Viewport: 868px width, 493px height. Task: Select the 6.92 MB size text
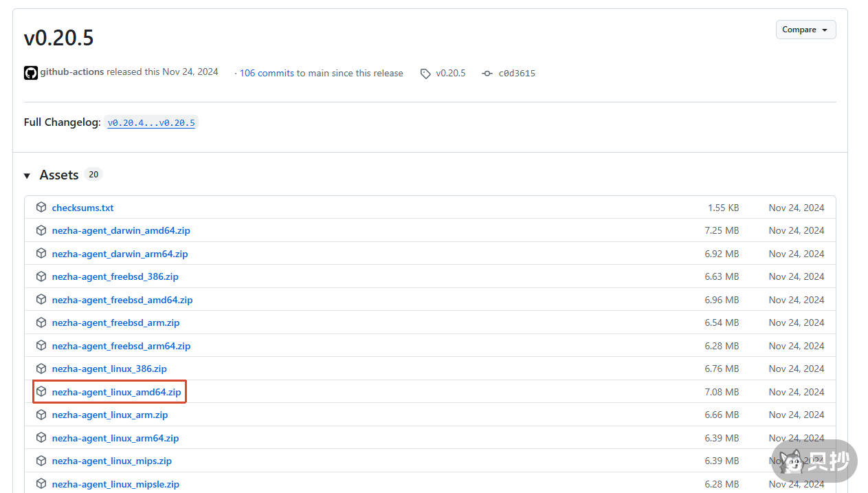coord(722,254)
